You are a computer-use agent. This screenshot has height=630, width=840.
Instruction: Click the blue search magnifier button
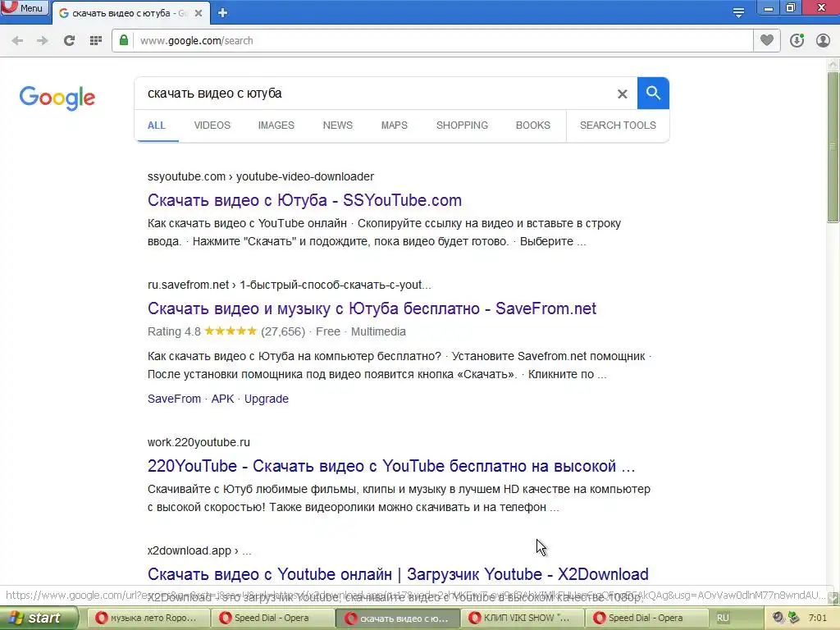point(653,94)
